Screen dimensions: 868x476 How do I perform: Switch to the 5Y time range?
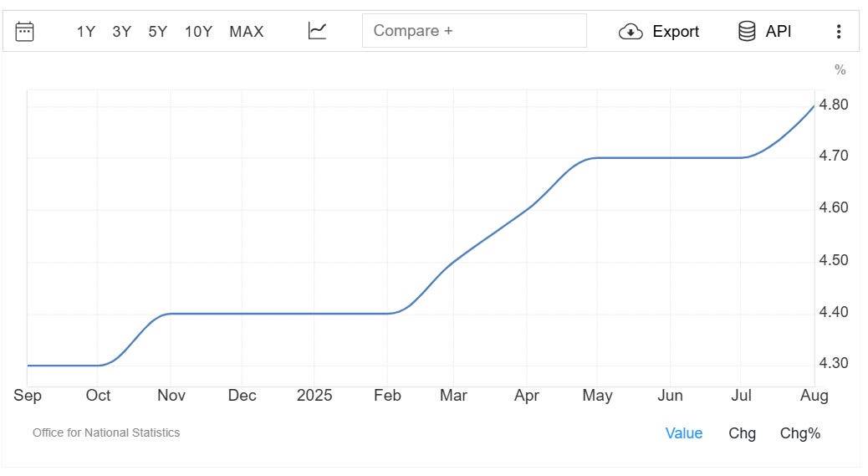pos(158,32)
